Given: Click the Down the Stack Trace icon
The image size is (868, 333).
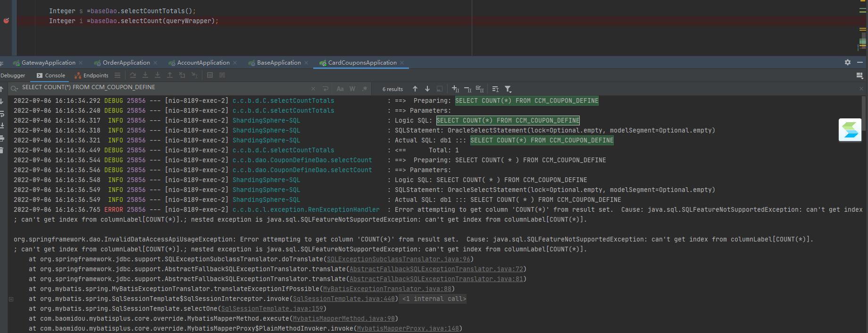Looking at the screenshot, I should click(x=2, y=101).
